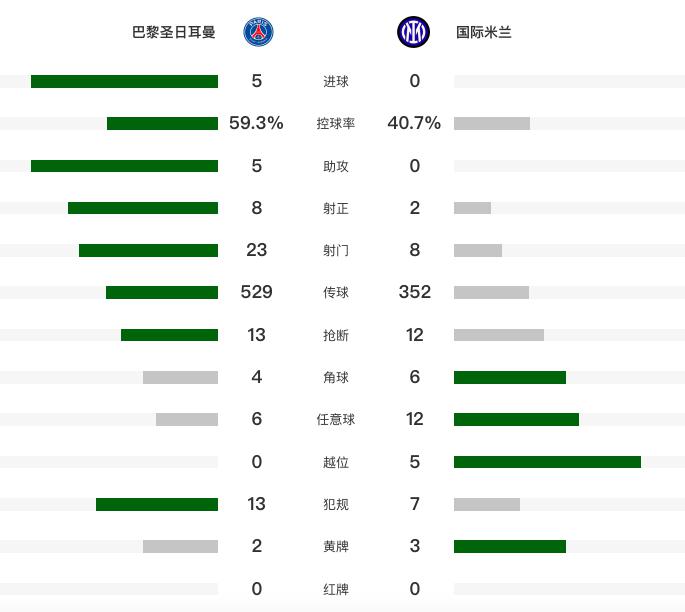The width and height of the screenshot is (685, 612).
Task: Click the green Inter 任意球 bar
Action: pos(516,419)
